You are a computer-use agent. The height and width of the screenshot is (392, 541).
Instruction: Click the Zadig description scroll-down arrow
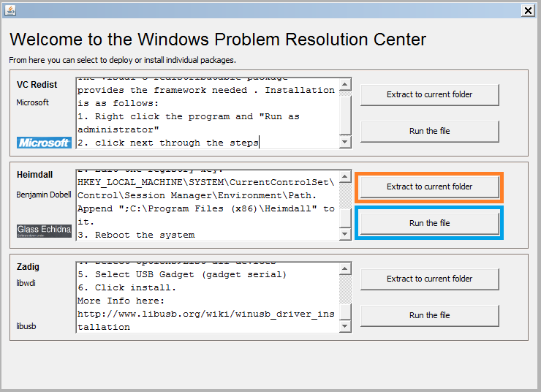pos(345,326)
